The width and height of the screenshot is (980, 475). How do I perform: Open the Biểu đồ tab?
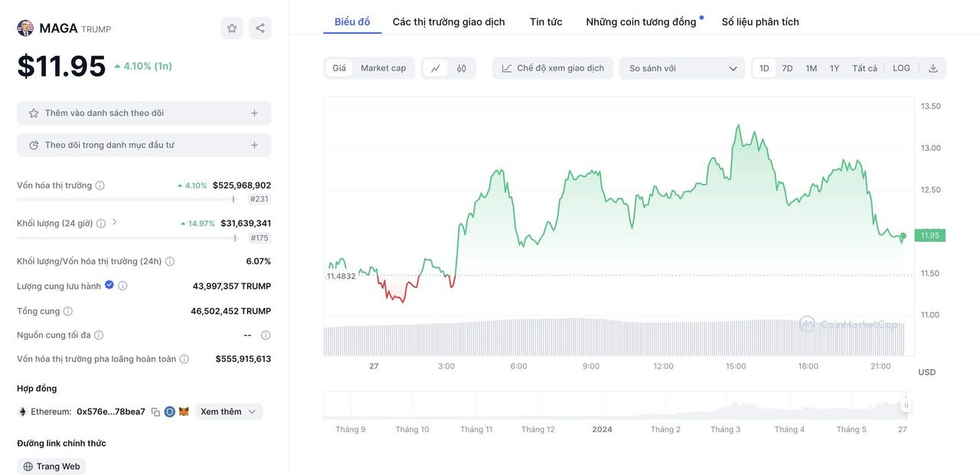point(352,21)
